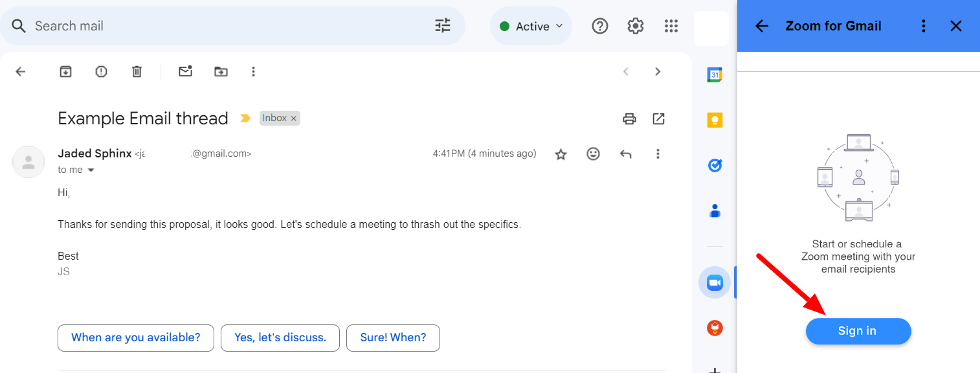The width and height of the screenshot is (980, 373).
Task: Open Zoom for Gmail options menu
Action: click(x=924, y=26)
